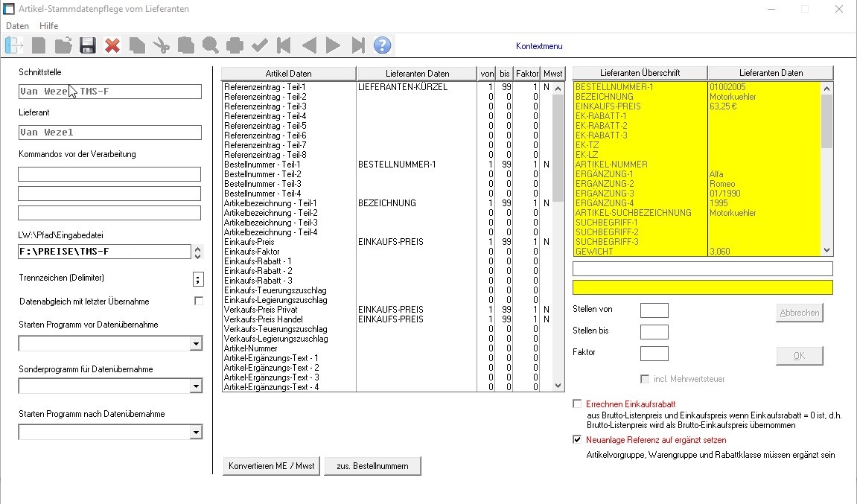Select GEWICHT row in supplier list

[698, 252]
